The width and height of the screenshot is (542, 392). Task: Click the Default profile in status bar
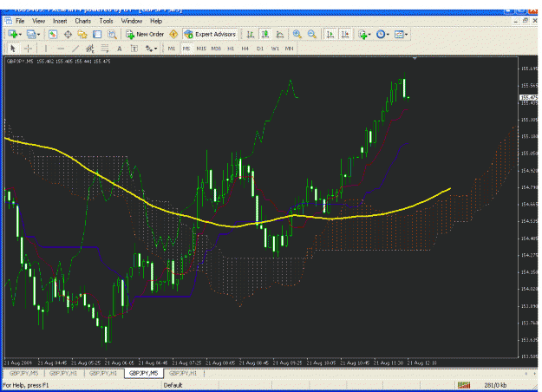[173, 385]
